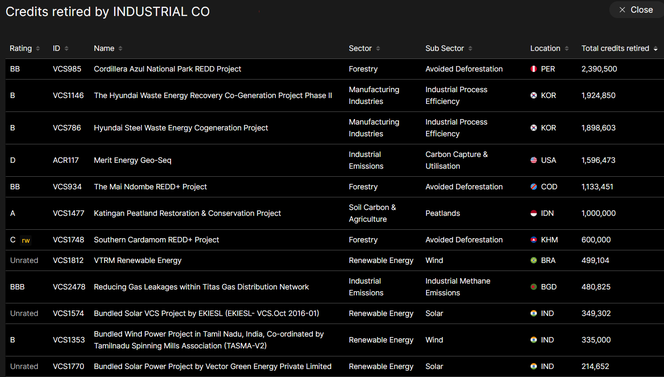Select ID cell VCS1146
Viewport: 664px width, 377px height.
[68, 95]
